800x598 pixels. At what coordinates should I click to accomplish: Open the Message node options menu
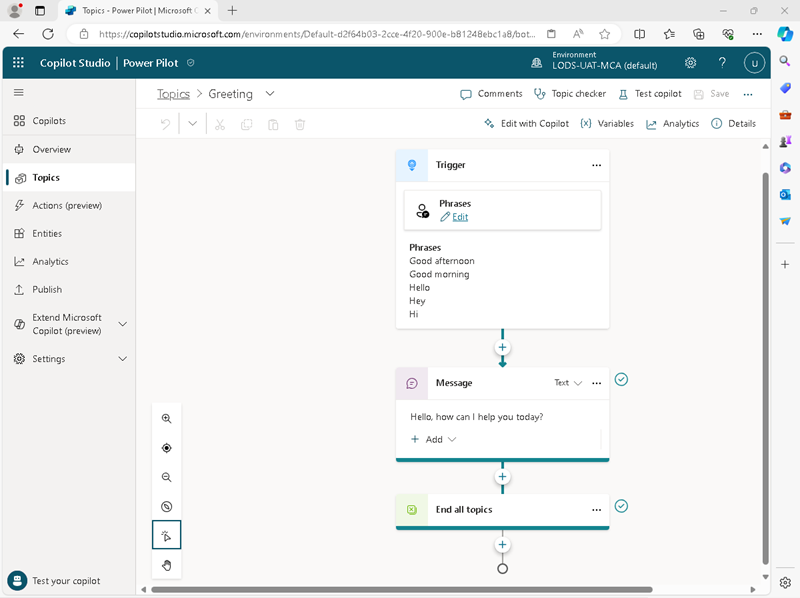coord(596,383)
